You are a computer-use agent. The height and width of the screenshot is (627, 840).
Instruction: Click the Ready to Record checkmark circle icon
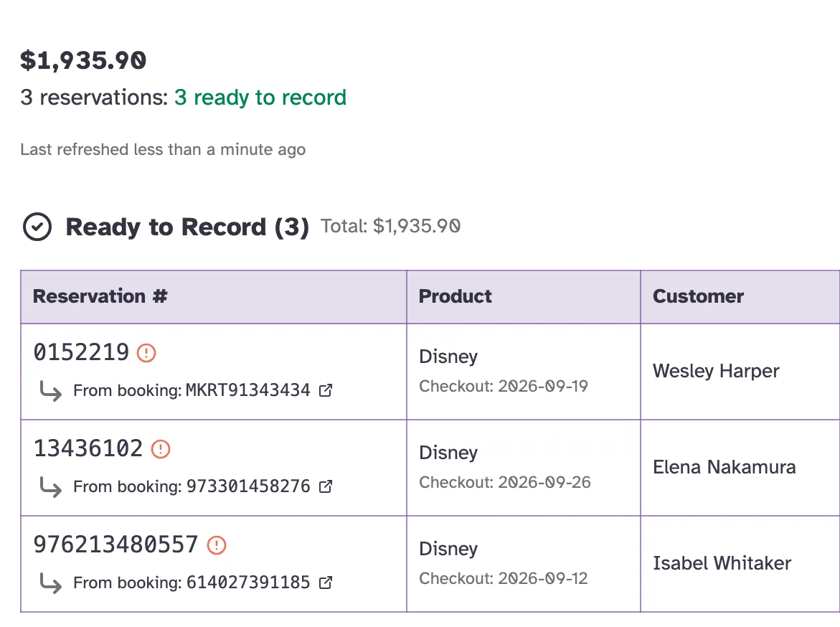coord(37,227)
